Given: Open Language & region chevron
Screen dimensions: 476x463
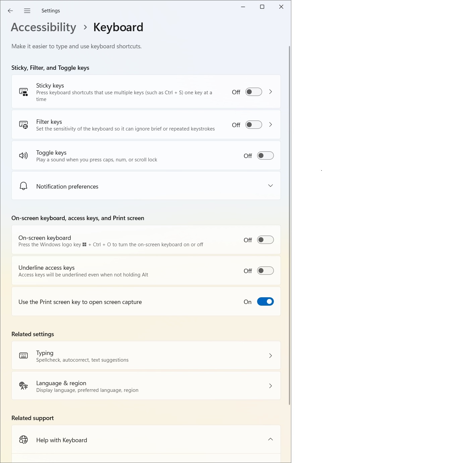Looking at the screenshot, I should pyautogui.click(x=271, y=386).
